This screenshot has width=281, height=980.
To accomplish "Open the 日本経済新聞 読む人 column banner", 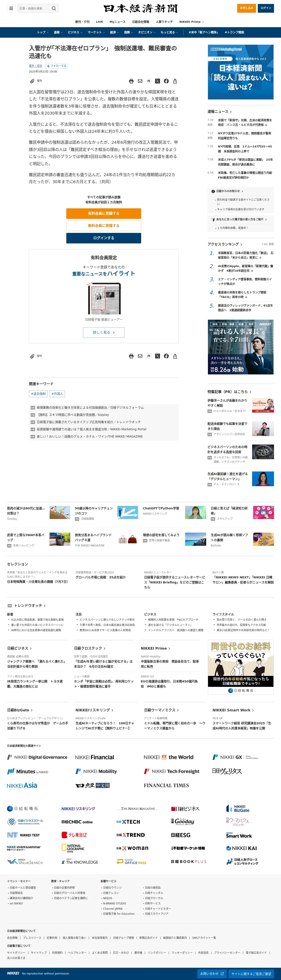I will (x=241, y=72).
